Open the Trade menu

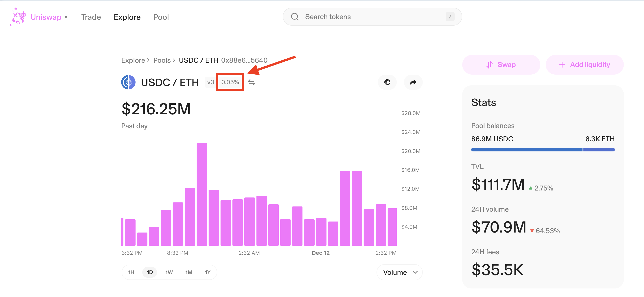click(91, 17)
